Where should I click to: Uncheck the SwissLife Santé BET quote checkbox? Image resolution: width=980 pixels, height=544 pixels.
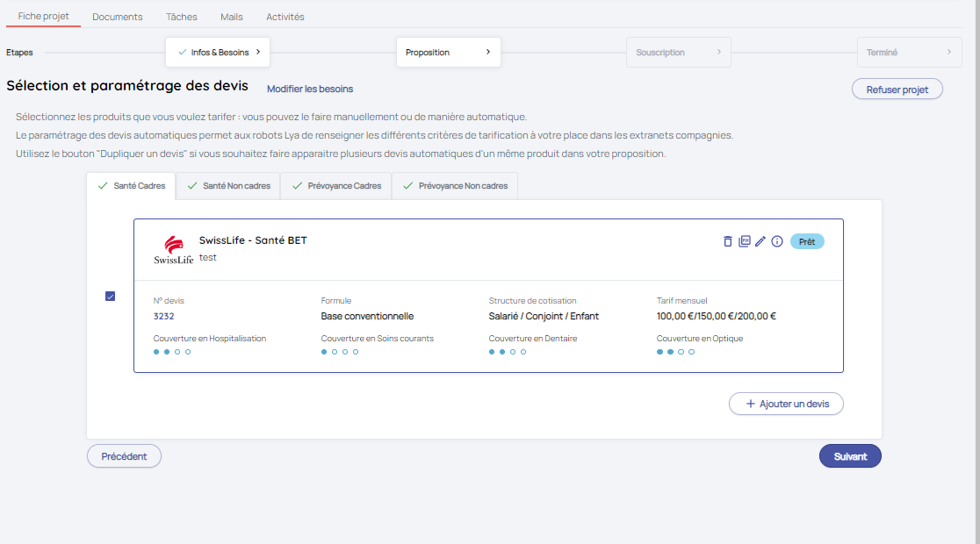[x=110, y=297]
